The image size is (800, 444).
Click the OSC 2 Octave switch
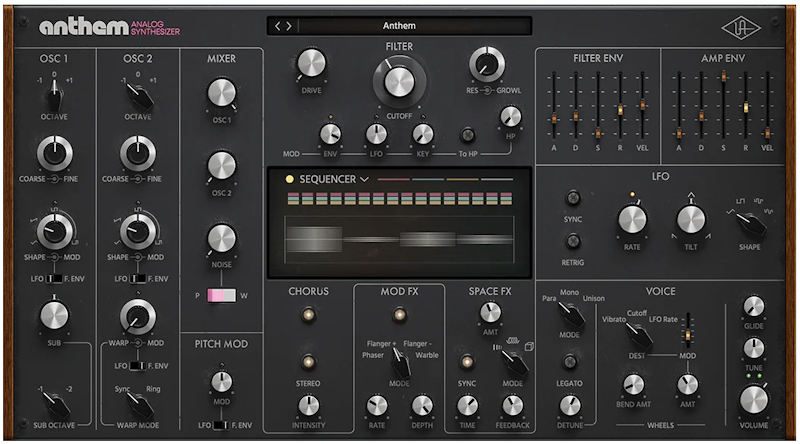pyautogui.click(x=139, y=95)
